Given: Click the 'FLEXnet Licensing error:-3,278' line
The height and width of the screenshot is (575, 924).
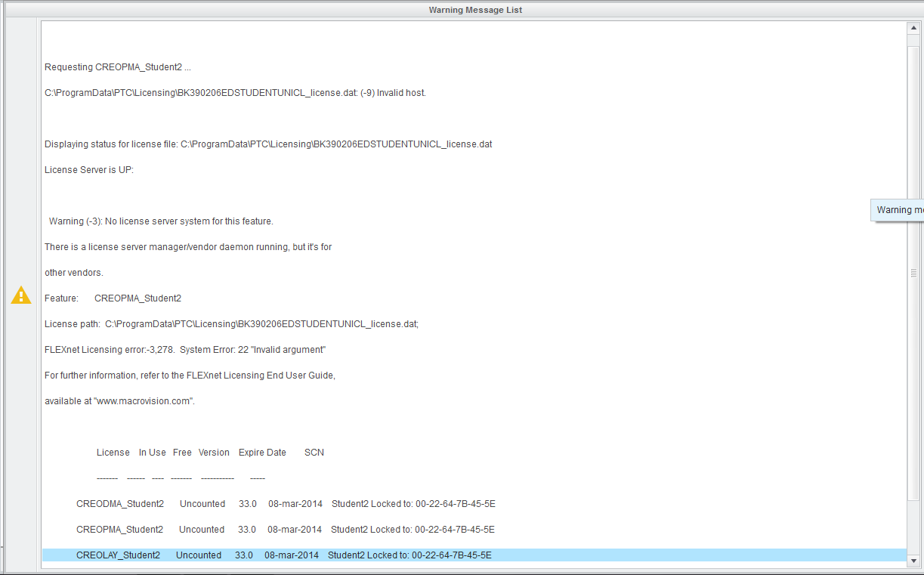Looking at the screenshot, I should [185, 350].
